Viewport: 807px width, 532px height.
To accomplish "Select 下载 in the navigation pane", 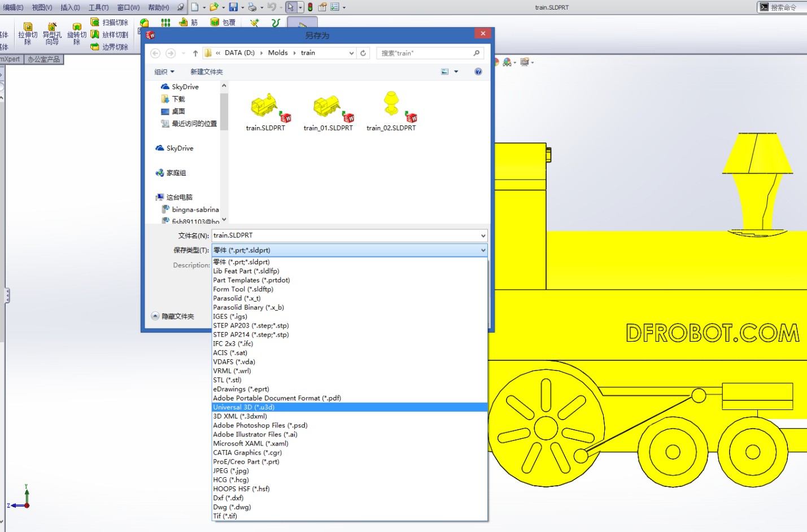I will (173, 99).
